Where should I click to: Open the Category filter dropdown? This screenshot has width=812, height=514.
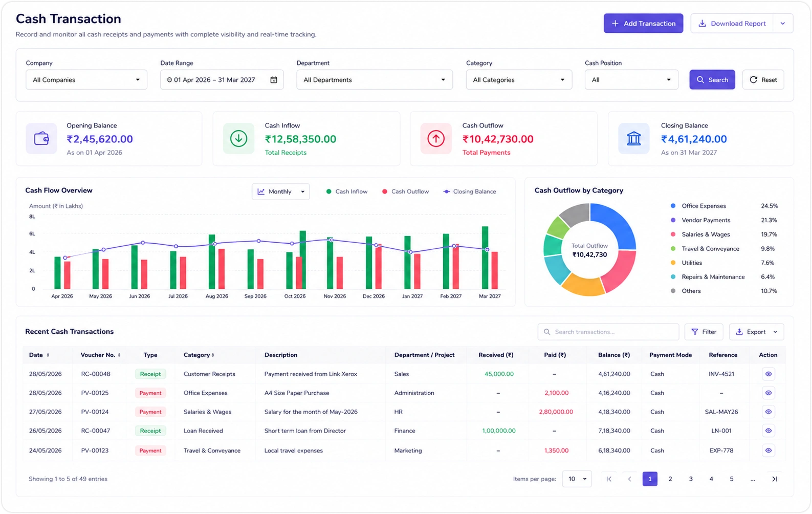click(x=519, y=80)
